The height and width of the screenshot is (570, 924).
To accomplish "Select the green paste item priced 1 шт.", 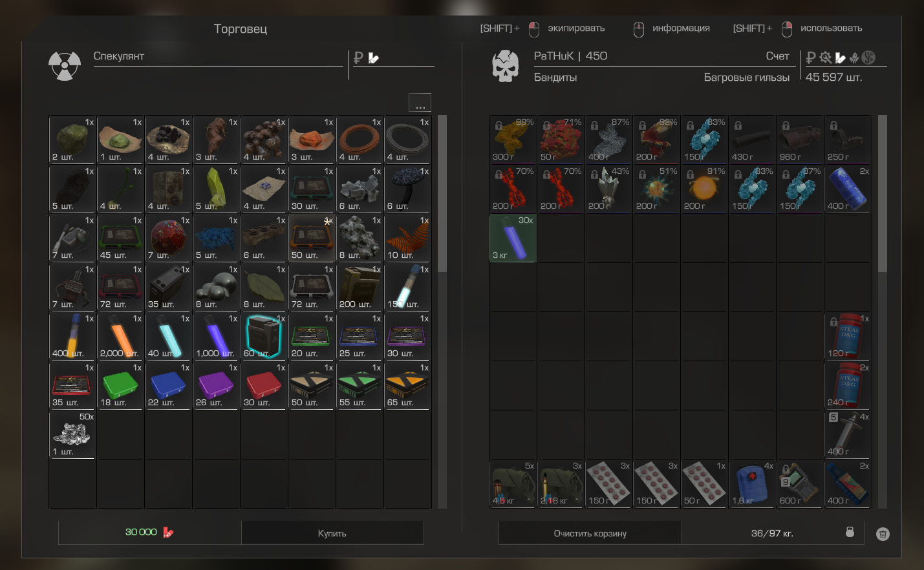I will [x=120, y=140].
